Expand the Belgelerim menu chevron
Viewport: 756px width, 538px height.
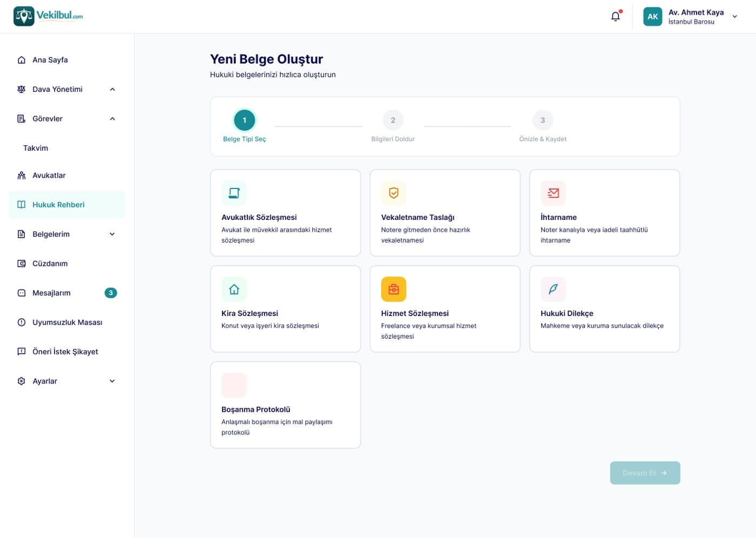point(112,234)
